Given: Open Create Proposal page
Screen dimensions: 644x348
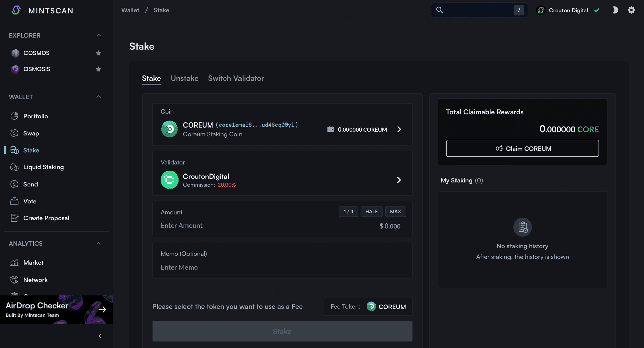Looking at the screenshot, I should pos(46,218).
